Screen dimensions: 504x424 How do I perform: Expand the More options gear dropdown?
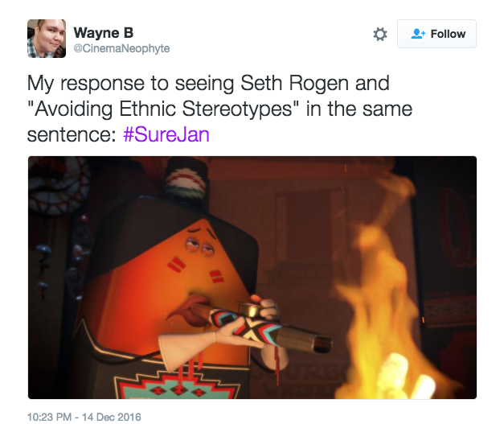pyautogui.click(x=380, y=34)
